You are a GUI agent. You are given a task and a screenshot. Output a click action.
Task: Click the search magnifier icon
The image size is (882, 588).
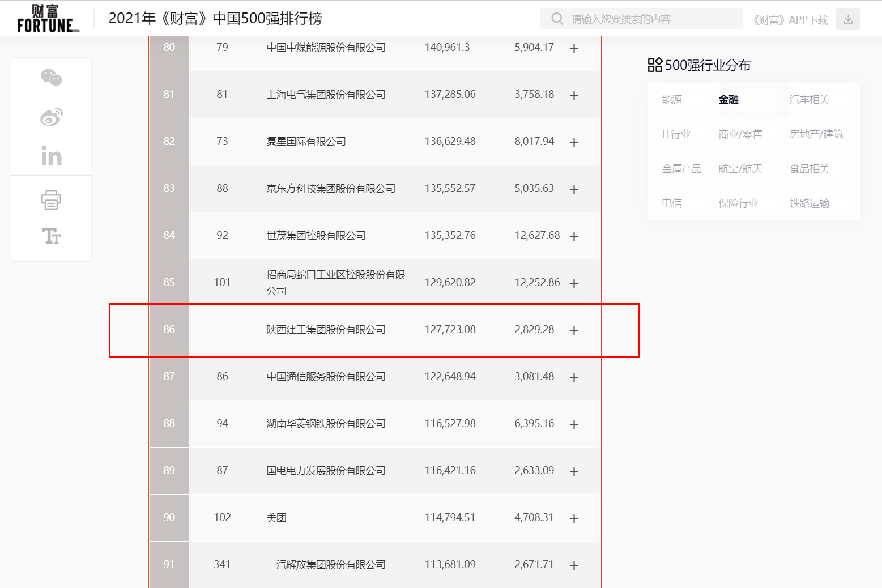[557, 19]
